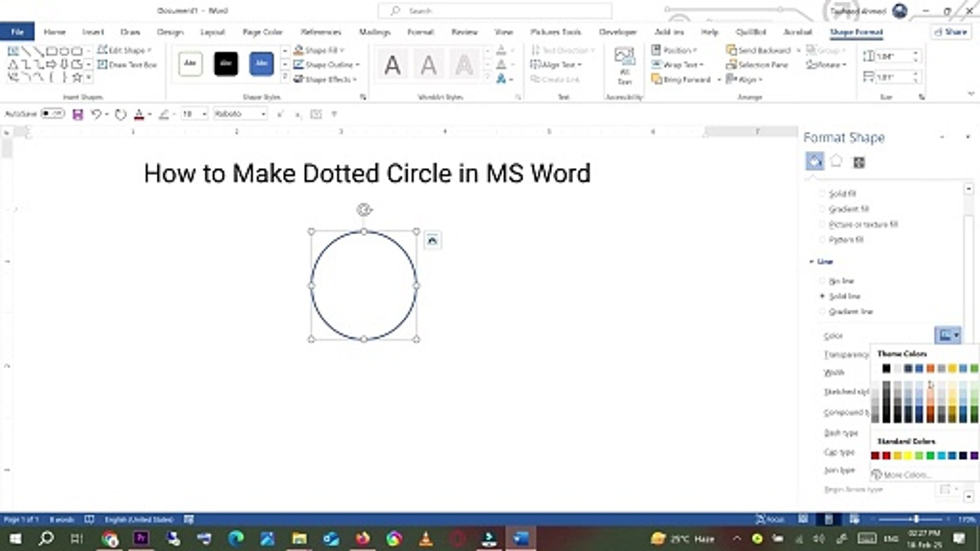Select the No line radio button
Image resolution: width=980 pixels, height=551 pixels.
click(822, 281)
